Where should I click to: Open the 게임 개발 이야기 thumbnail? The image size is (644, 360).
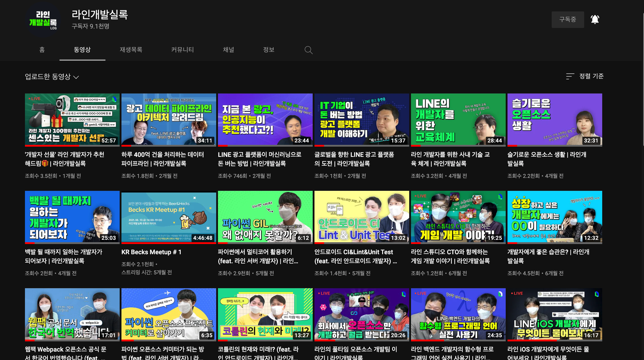point(458,217)
